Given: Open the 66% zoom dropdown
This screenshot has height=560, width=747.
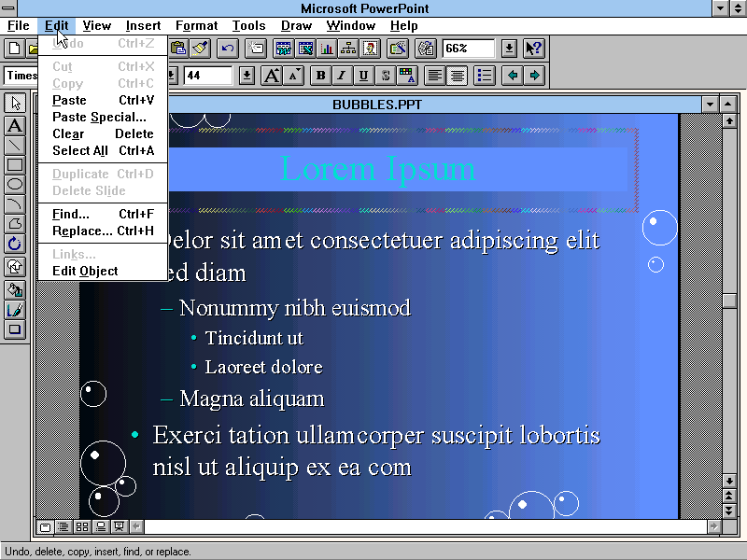Looking at the screenshot, I should pos(510,48).
